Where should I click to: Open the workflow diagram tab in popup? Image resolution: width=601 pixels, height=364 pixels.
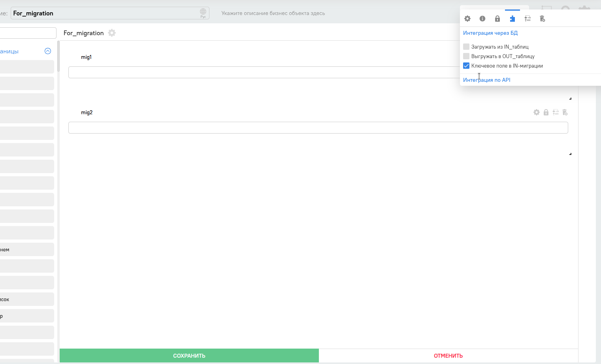[x=528, y=19]
